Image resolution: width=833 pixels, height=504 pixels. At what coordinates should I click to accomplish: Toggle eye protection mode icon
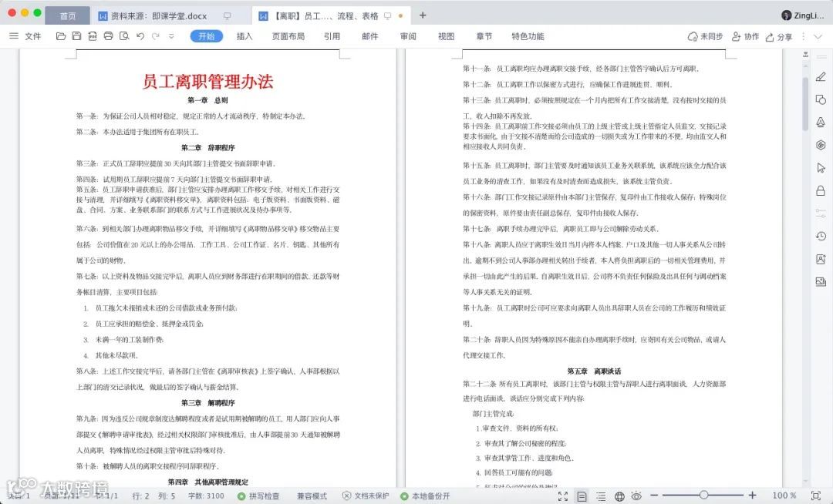point(636,496)
